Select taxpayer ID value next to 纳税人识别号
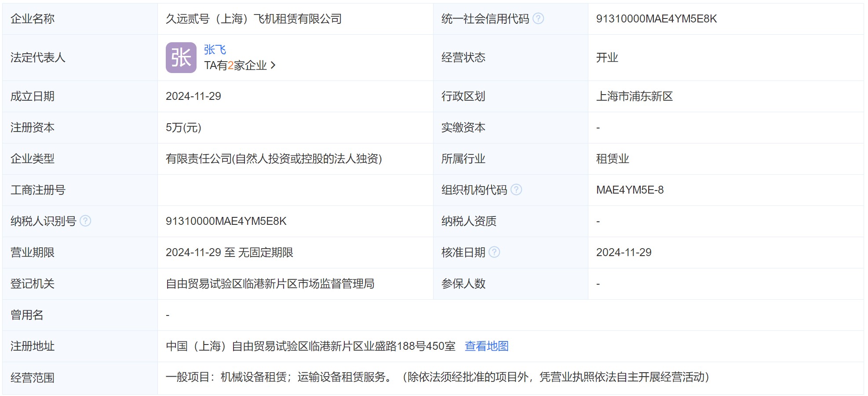 coord(226,221)
